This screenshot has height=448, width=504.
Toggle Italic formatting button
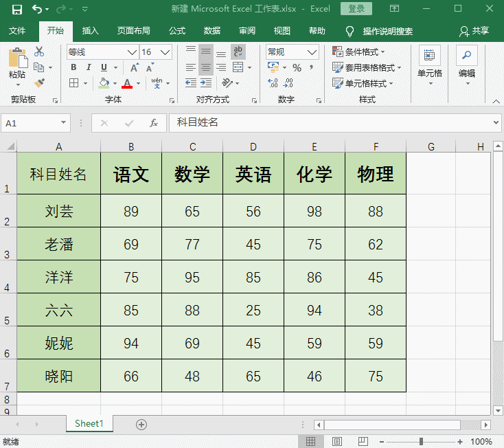(89, 67)
